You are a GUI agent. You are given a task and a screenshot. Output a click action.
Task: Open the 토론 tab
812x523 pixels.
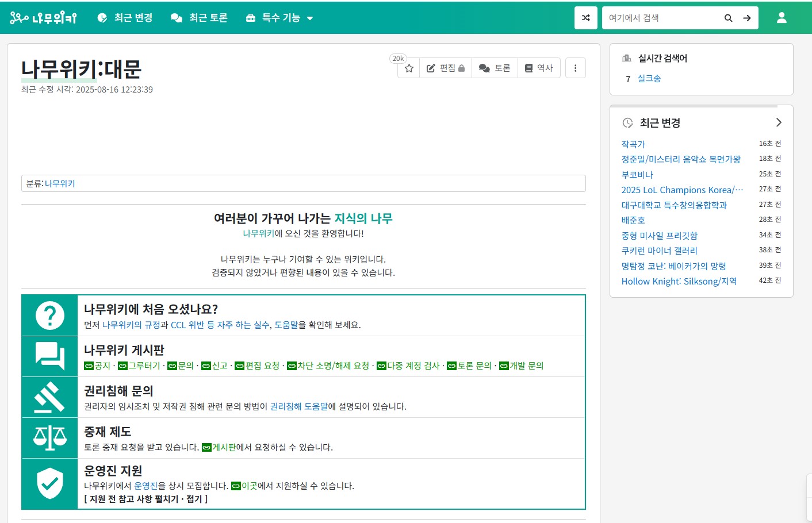pyautogui.click(x=495, y=68)
